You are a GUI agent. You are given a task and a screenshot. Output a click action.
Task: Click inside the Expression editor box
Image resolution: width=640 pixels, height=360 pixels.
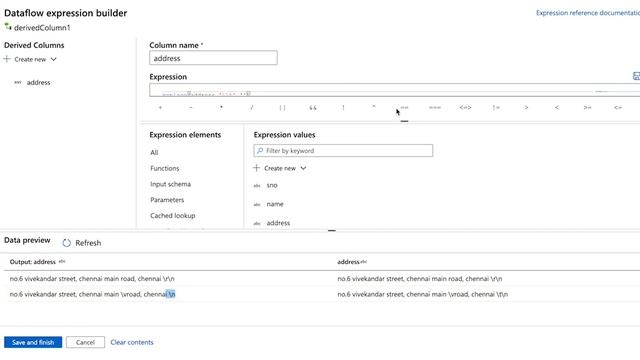tap(394, 90)
